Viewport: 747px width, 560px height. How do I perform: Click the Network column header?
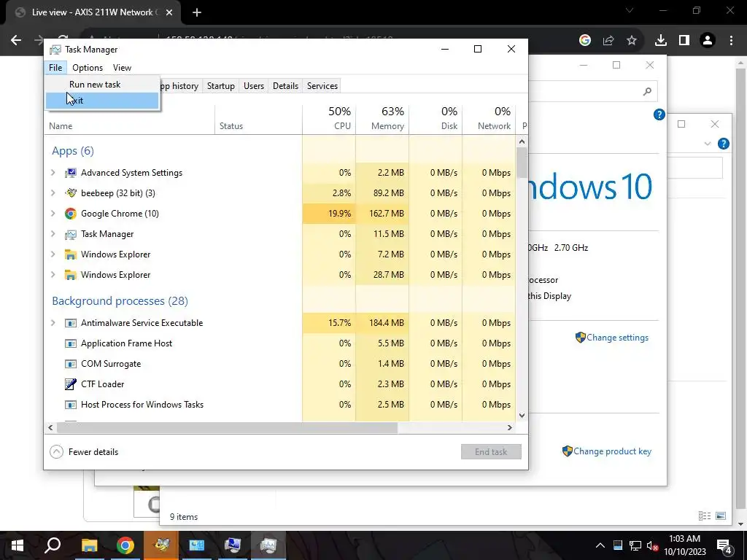pos(489,119)
